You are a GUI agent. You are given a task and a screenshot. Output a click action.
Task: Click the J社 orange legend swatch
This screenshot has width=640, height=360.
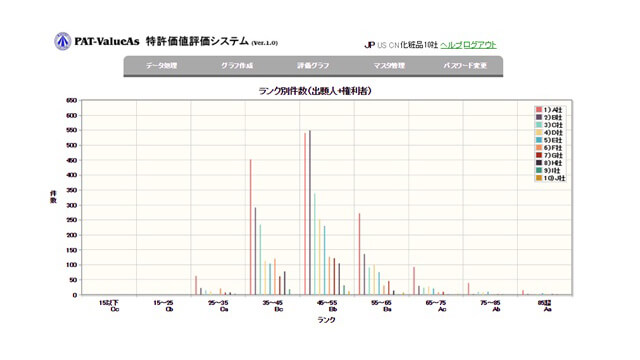coord(539,178)
